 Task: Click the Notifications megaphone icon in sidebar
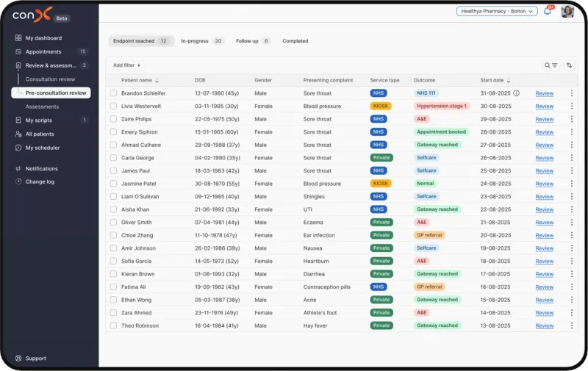(18, 169)
